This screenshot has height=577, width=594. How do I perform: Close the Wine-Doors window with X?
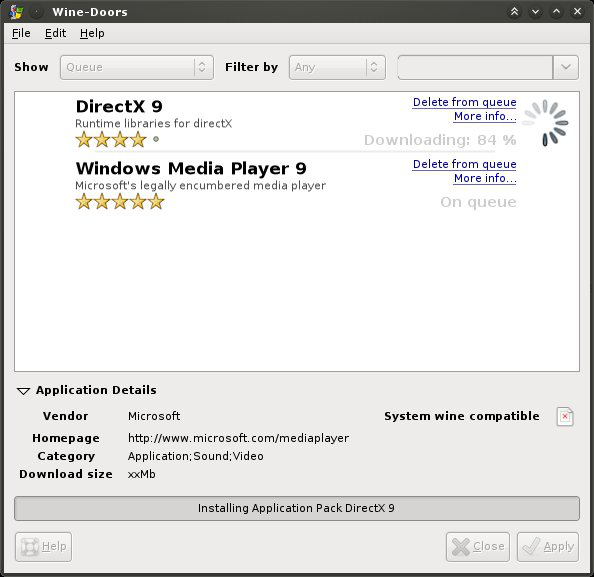[x=577, y=12]
